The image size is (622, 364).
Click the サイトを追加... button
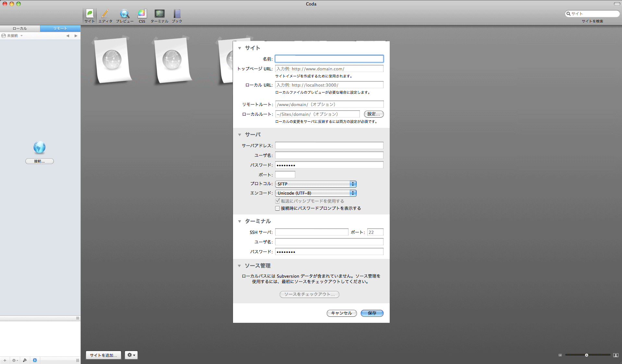[104, 355]
